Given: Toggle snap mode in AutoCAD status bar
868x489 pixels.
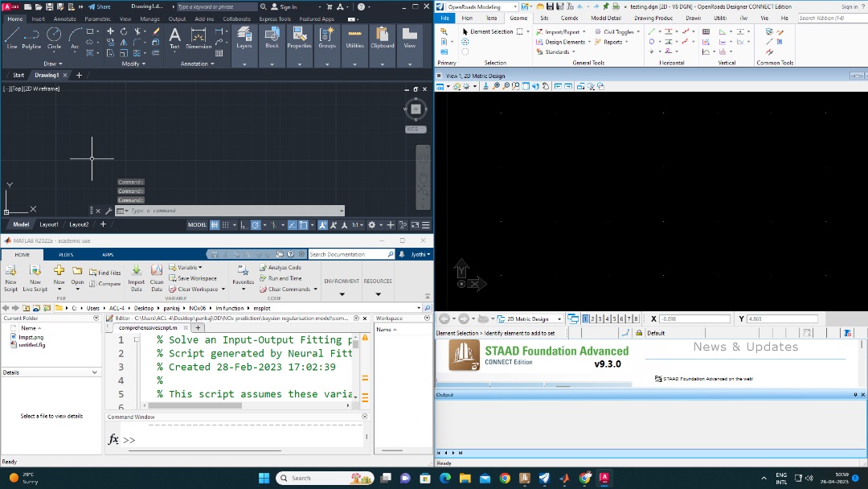Looking at the screenshot, I should pyautogui.click(x=225, y=225).
